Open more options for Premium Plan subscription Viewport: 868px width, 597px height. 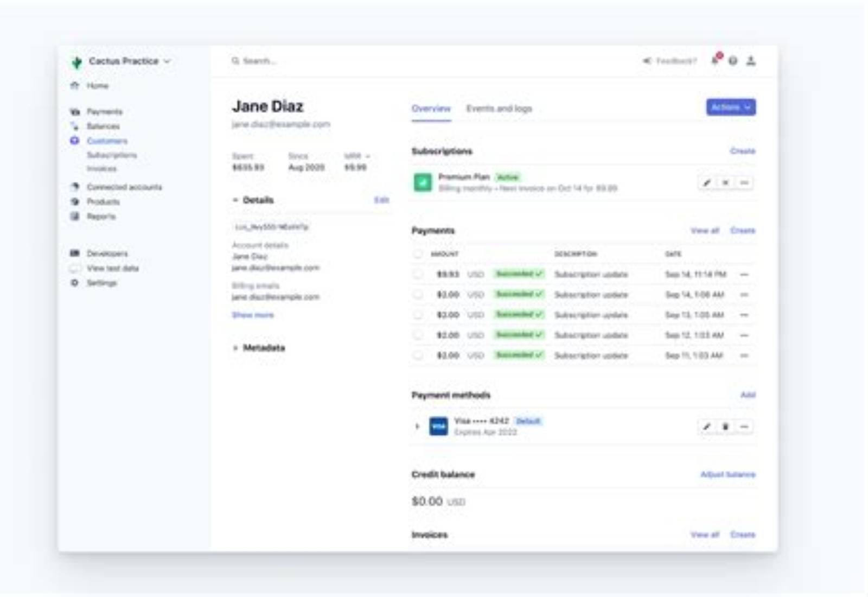pyautogui.click(x=744, y=183)
